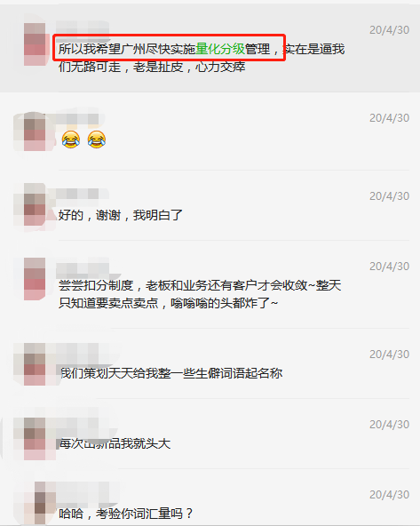Click the date beside 哈哈 message
Viewport: 420px width, 526px height.
(389, 495)
